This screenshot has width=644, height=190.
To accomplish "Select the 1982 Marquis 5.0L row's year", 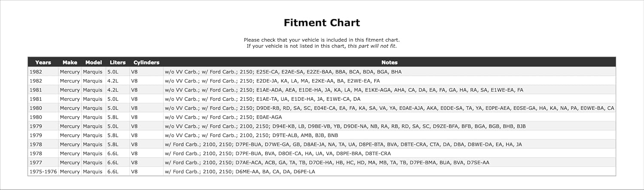I will tap(36, 72).
